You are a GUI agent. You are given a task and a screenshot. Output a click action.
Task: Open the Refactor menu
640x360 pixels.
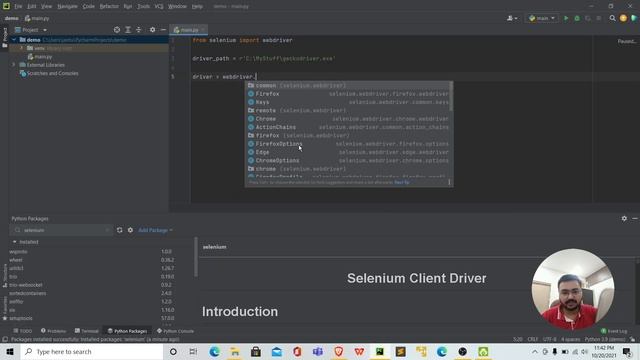point(109,7)
